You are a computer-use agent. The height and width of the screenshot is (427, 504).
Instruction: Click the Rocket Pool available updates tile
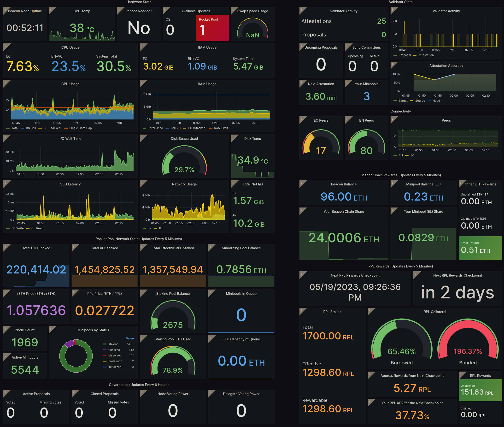[x=212, y=28]
